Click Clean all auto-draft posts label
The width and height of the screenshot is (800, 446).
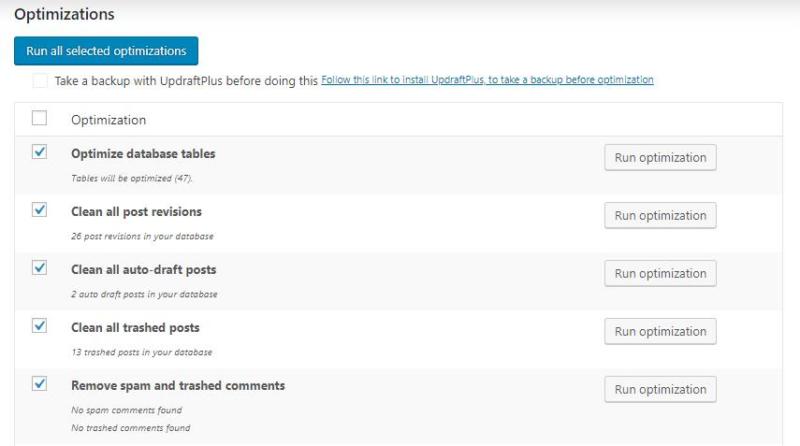143,269
